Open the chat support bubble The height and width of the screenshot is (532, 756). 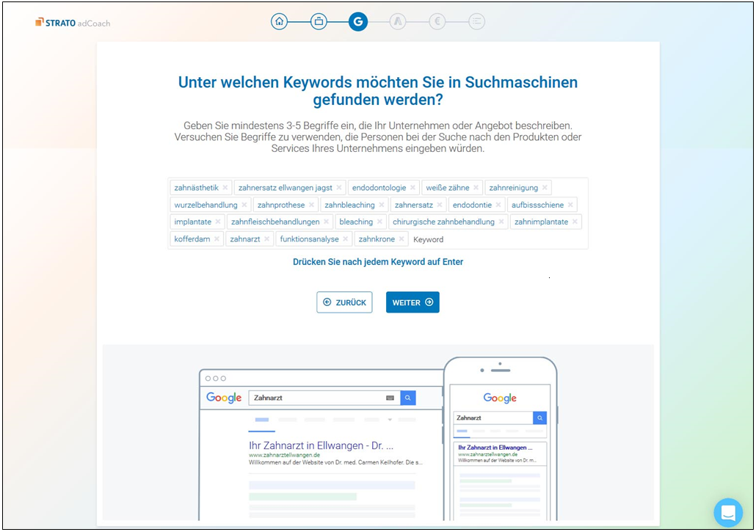click(x=728, y=512)
